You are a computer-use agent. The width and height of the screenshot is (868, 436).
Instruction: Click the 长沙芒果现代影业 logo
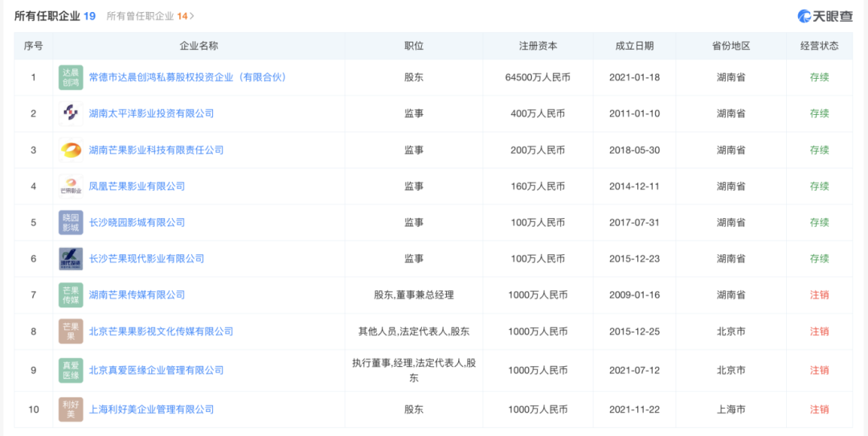(x=71, y=259)
